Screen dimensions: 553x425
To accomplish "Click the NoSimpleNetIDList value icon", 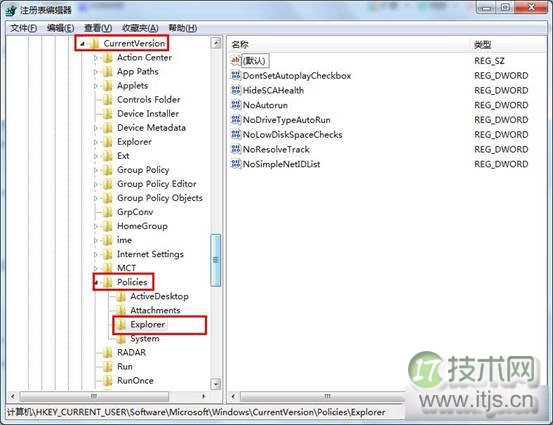I will tap(236, 164).
